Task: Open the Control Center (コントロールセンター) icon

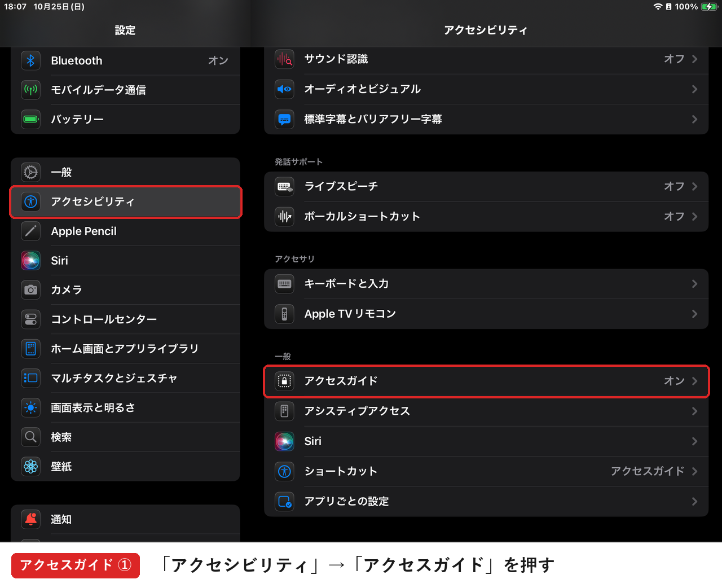Action: (31, 319)
